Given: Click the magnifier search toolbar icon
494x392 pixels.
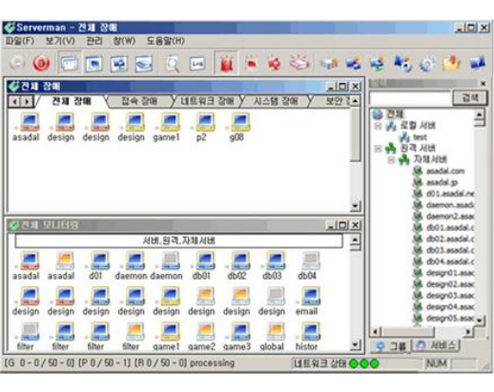Looking at the screenshot, I should [172, 63].
